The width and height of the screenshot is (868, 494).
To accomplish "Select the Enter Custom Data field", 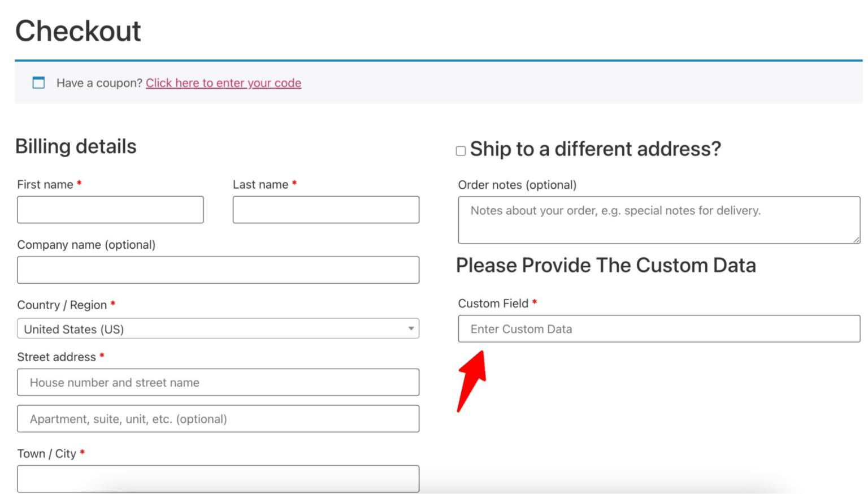I will [x=658, y=329].
